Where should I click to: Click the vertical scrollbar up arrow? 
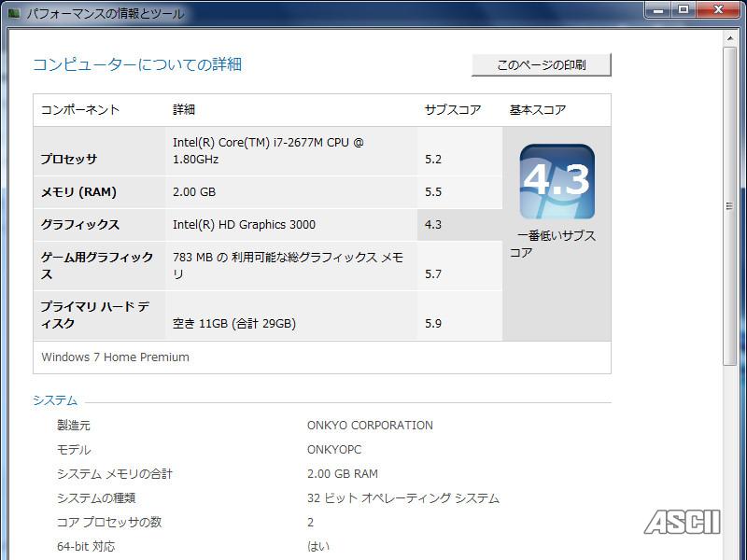pos(730,37)
